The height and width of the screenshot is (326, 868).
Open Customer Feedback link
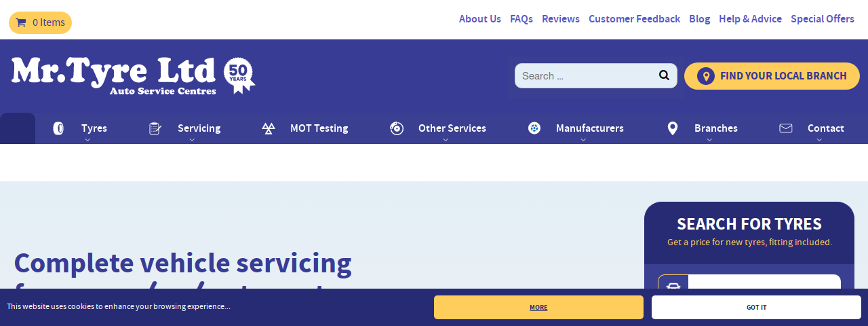tap(634, 19)
